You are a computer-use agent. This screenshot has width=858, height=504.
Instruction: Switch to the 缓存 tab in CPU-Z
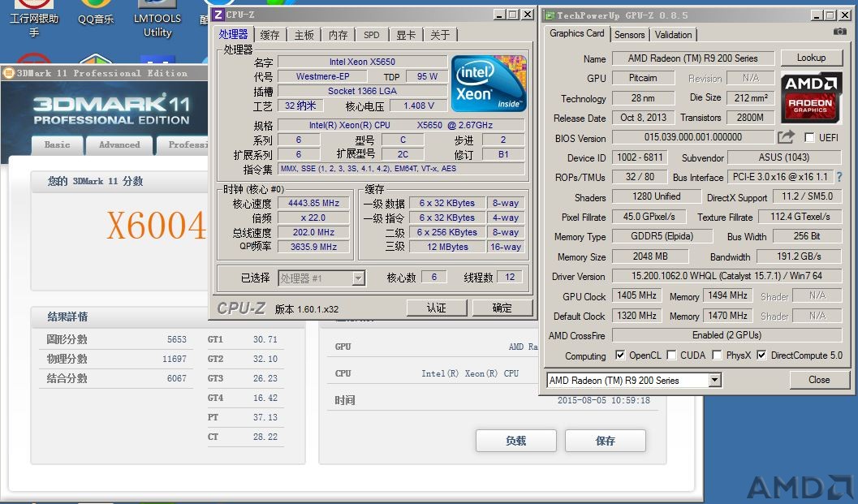click(x=269, y=35)
